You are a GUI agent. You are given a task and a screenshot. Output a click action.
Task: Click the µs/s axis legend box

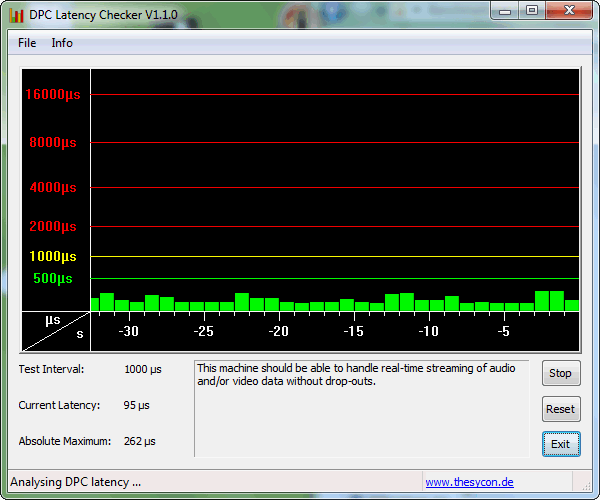(x=56, y=331)
